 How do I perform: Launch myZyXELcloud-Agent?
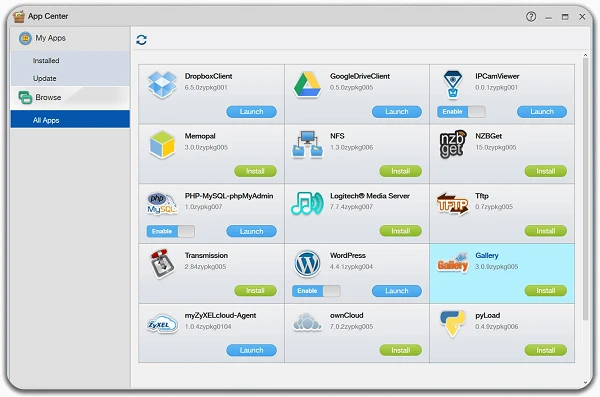(251, 350)
